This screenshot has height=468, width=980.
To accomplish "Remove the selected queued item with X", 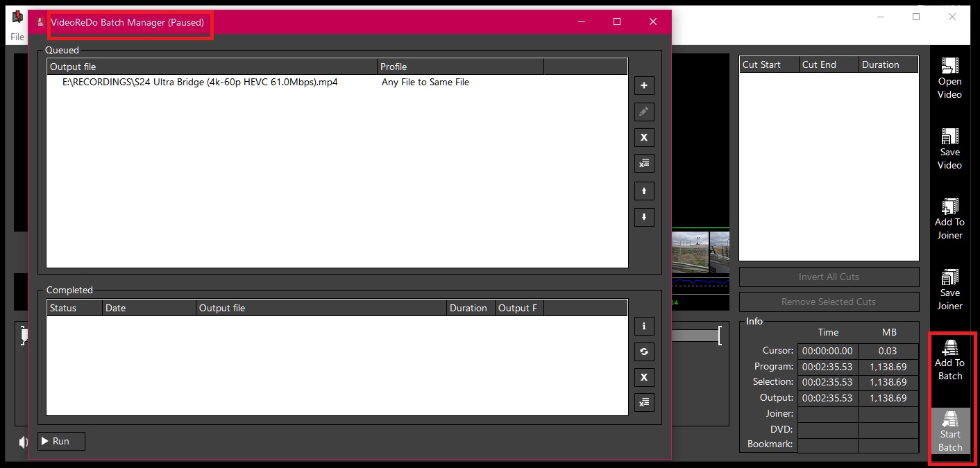I will pyautogui.click(x=644, y=137).
